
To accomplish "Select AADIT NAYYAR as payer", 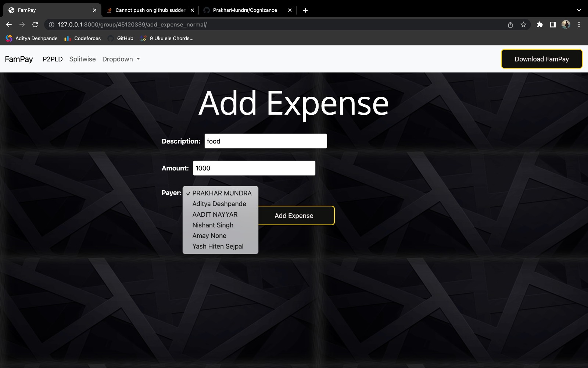I will tap(220, 215).
